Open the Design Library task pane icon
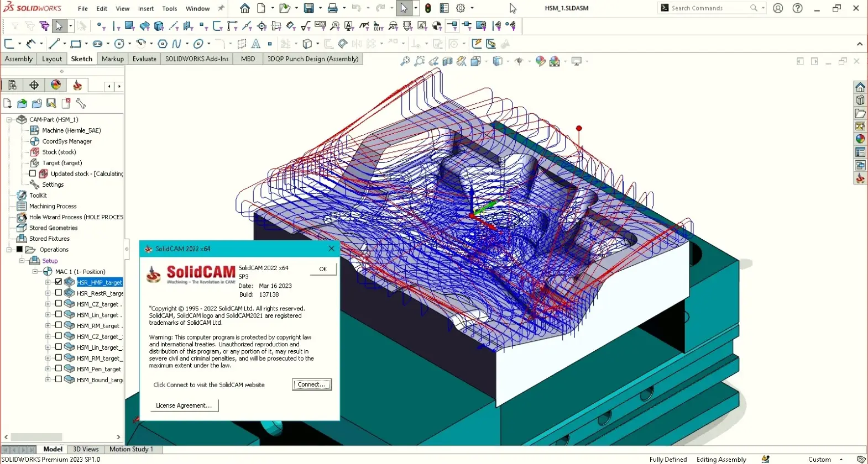This screenshot has height=464, width=868. (860, 100)
